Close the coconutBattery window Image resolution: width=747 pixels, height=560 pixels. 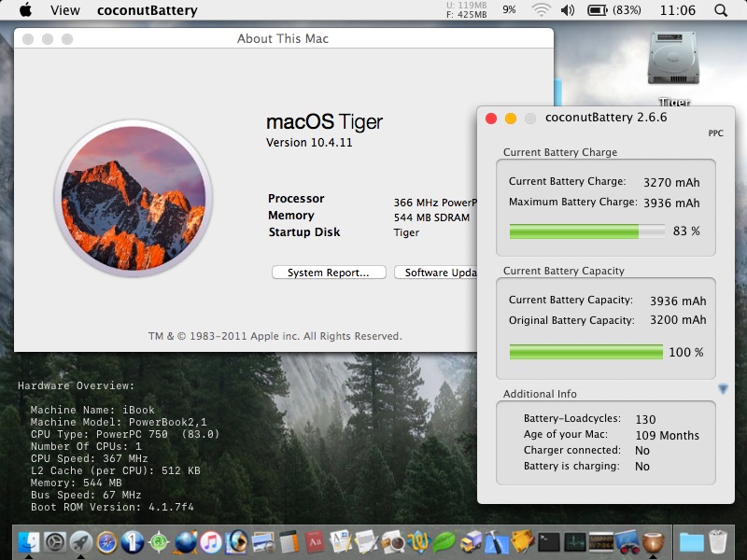pos(491,119)
